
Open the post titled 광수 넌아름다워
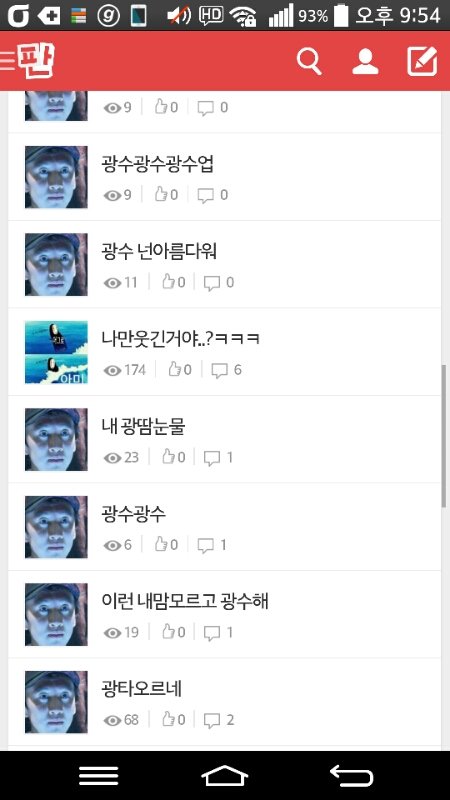(159, 252)
